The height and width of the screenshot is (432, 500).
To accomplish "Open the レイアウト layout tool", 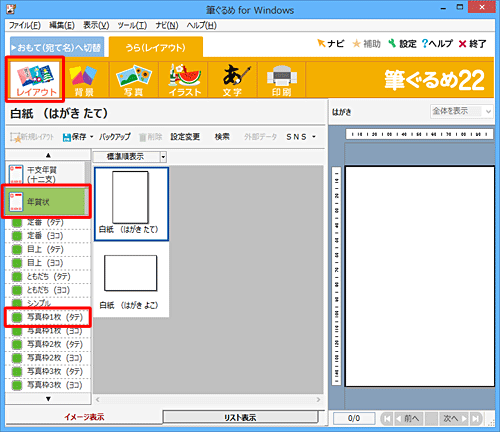I will (35, 80).
